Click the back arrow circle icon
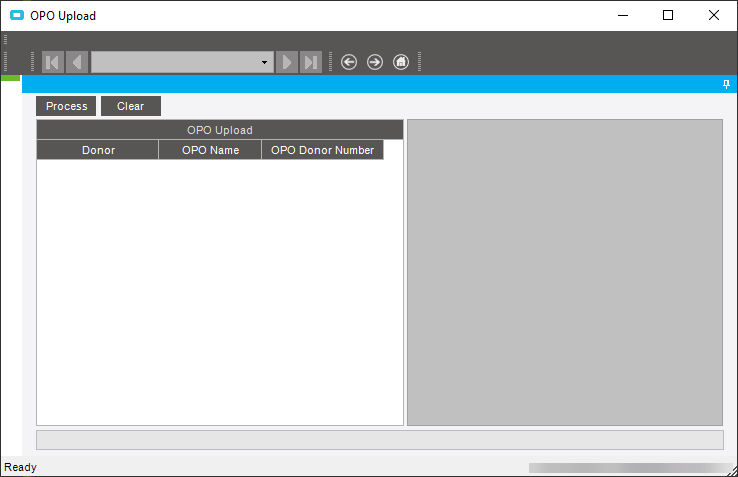738x477 pixels. [x=349, y=62]
